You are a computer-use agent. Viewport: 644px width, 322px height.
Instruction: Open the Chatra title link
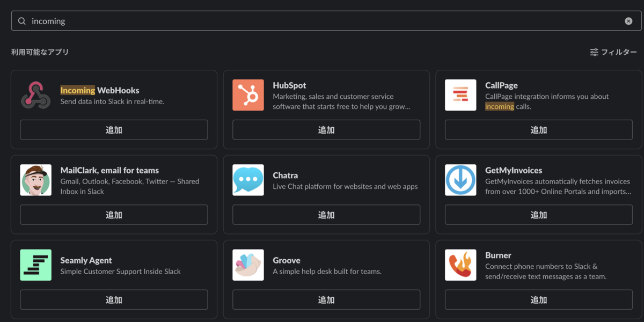(x=285, y=175)
